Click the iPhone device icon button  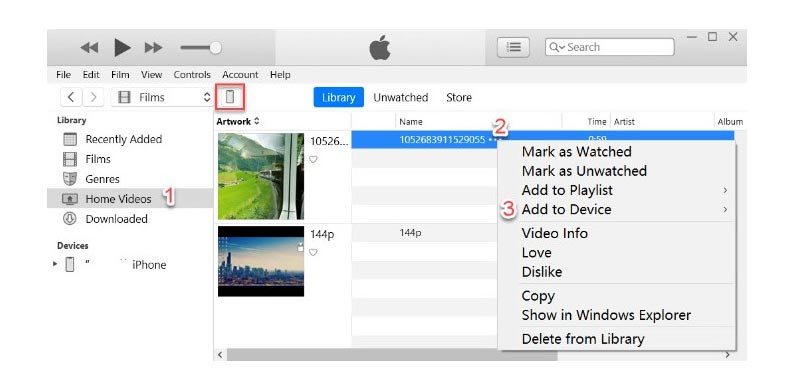[230, 97]
